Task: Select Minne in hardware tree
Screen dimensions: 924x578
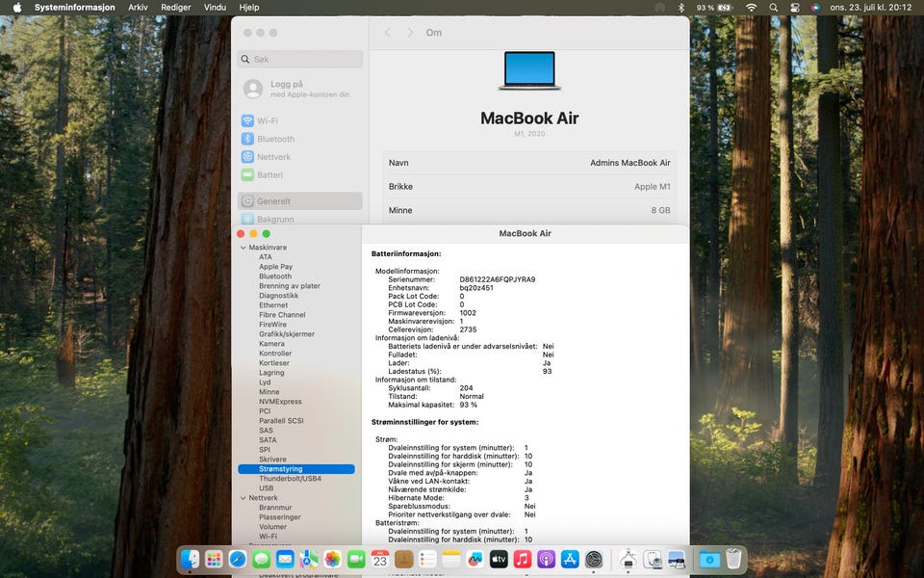Action: click(269, 392)
